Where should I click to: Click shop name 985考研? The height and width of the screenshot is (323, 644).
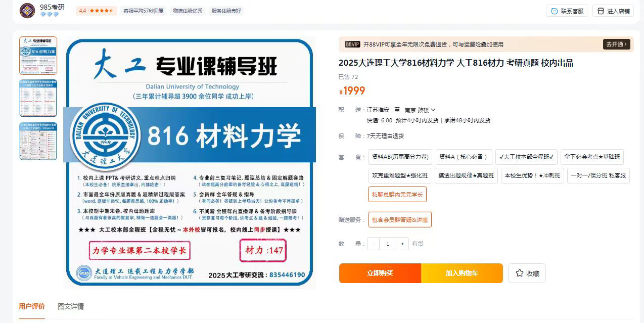52,7
